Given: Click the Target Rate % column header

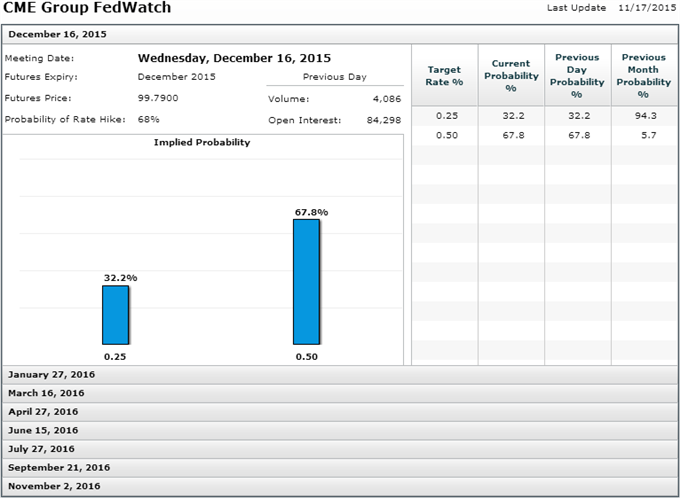Looking at the screenshot, I should coord(445,75).
